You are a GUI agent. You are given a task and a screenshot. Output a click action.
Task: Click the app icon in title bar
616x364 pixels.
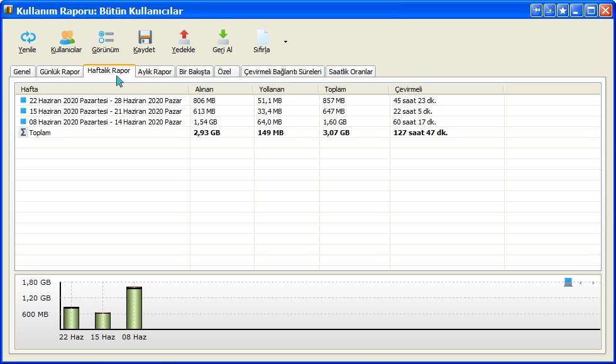tap(8, 10)
